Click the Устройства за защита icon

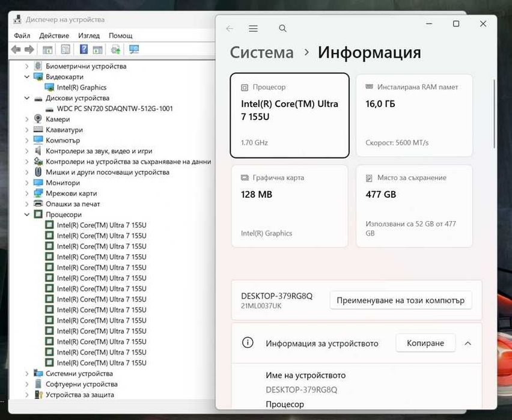click(38, 395)
